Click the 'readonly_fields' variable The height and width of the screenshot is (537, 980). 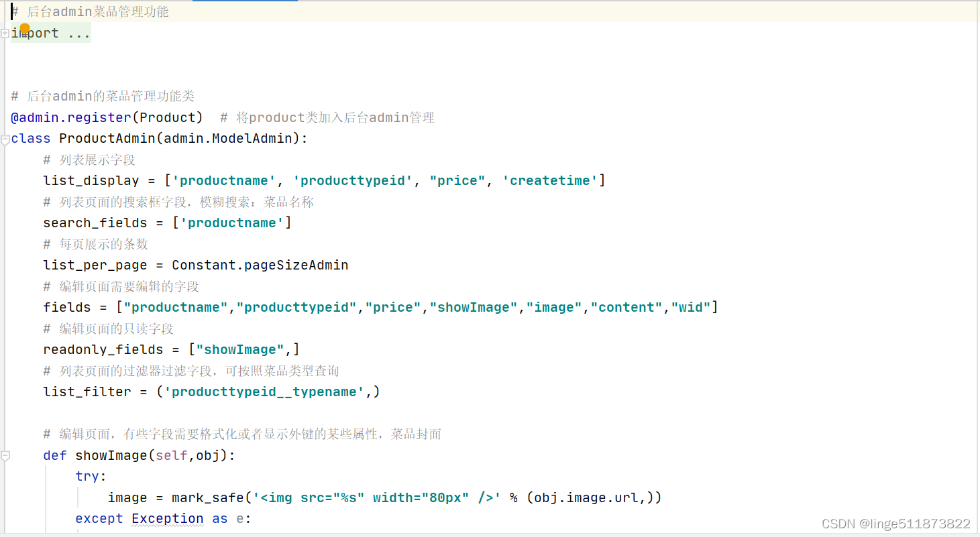(x=103, y=349)
